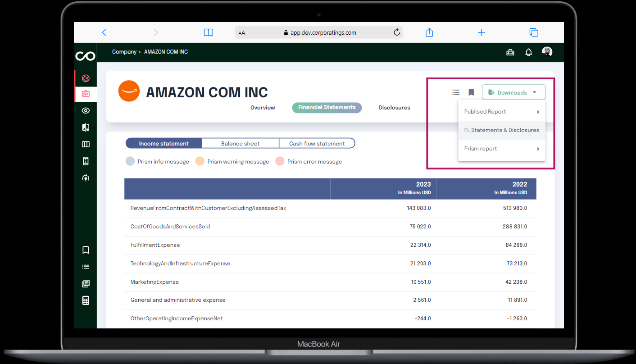
Task: Click the user profile avatar
Action: pyautogui.click(x=547, y=52)
